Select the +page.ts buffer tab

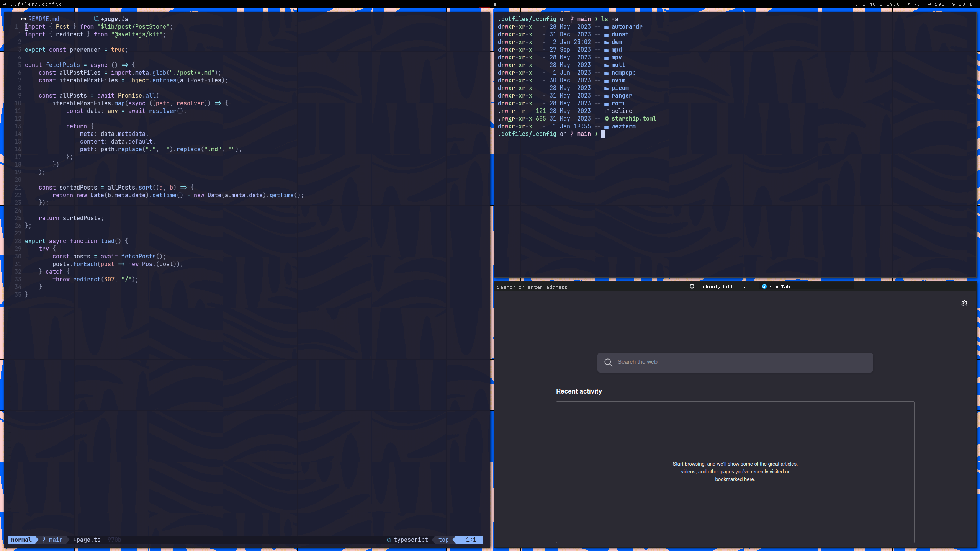pos(114,19)
